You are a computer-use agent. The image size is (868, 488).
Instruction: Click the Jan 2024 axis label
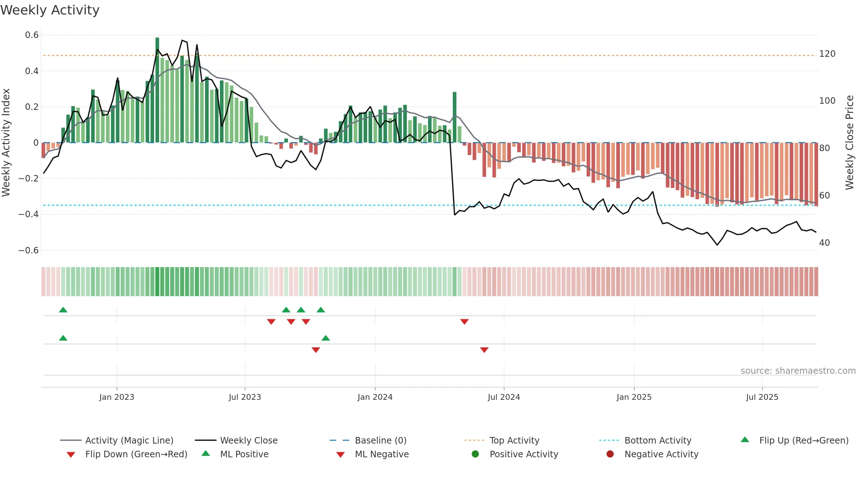[375, 397]
